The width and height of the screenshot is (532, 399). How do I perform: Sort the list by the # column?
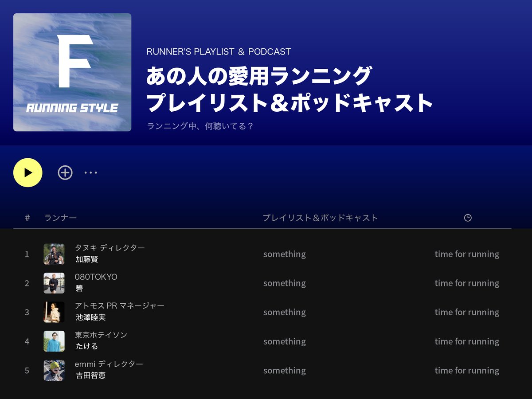point(27,218)
